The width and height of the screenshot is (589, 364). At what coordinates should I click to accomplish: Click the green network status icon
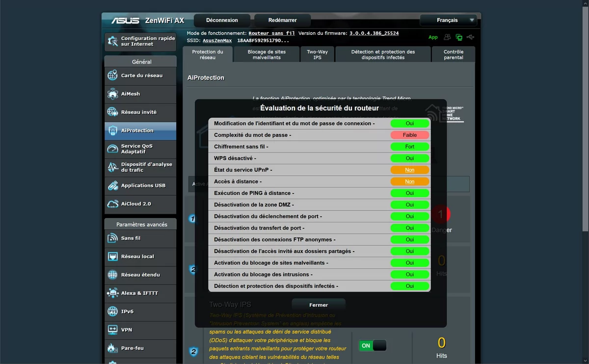click(x=459, y=37)
